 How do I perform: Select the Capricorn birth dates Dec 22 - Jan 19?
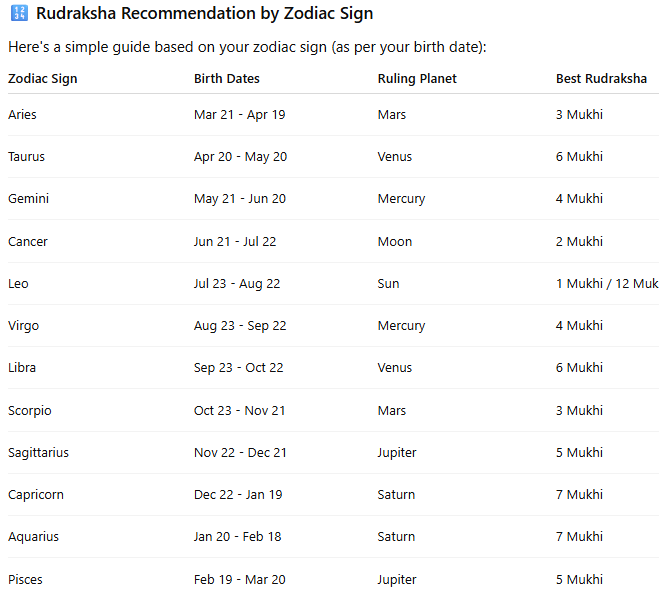(239, 495)
